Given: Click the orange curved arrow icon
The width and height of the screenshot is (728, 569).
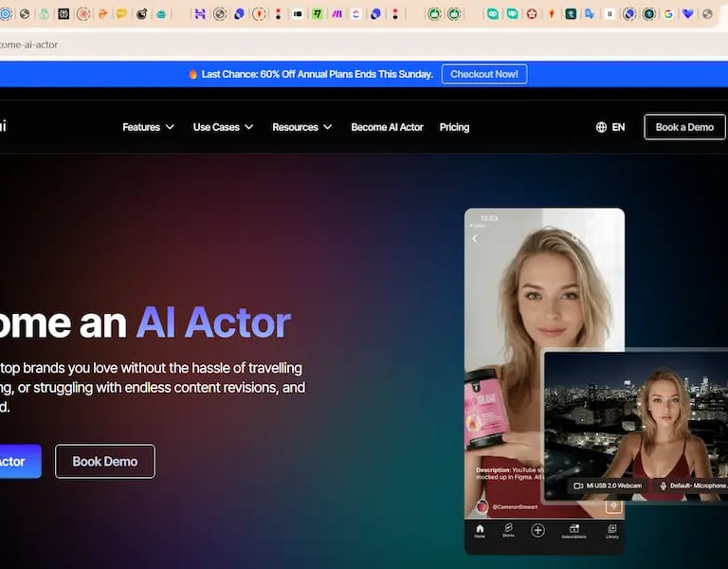Looking at the screenshot, I should point(103,14).
